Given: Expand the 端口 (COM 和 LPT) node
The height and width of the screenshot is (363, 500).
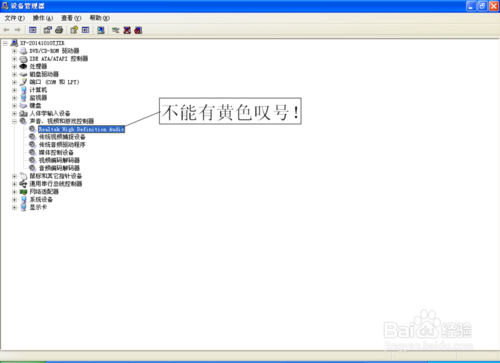Looking at the screenshot, I should (14, 82).
